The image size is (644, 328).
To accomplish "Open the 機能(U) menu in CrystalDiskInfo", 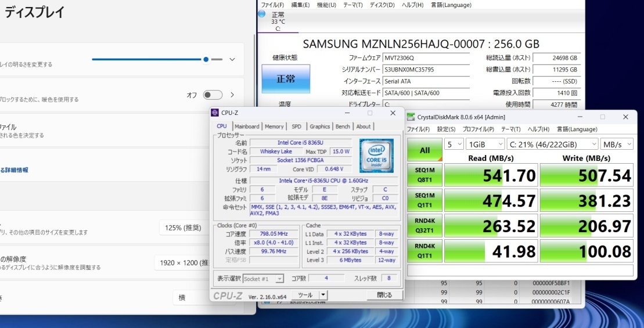I will tap(326, 5).
